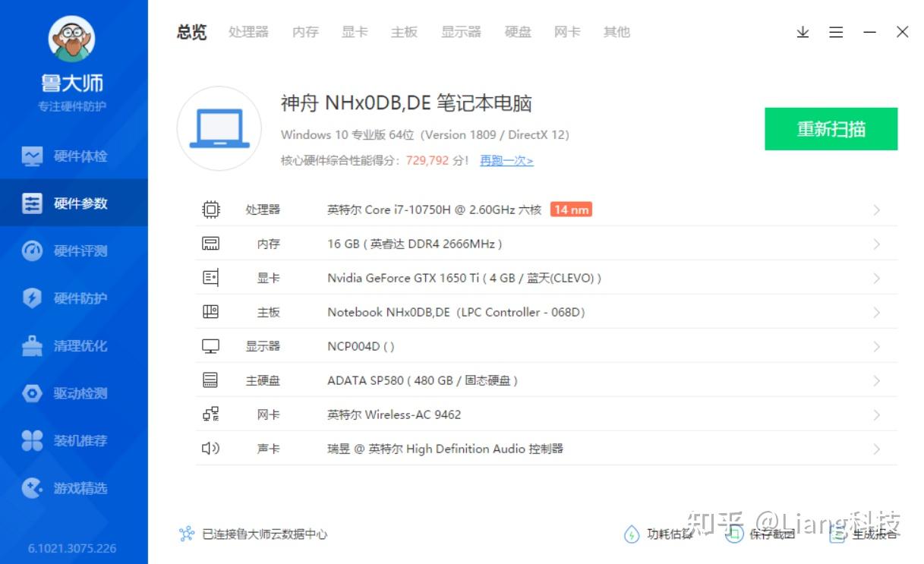
Task: Expand the 显示器 row chevron
Action: (x=876, y=347)
